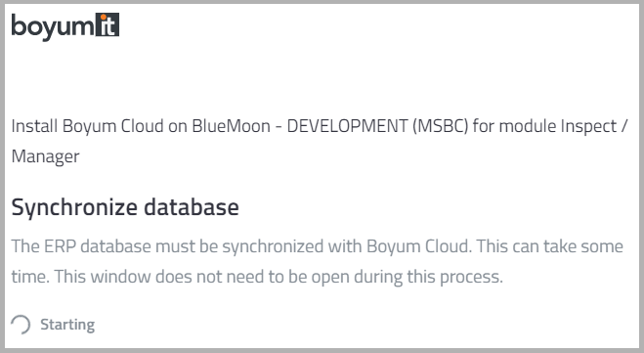Click the loading spinner icon
Viewport: 644px width, 353px height.
(x=21, y=325)
